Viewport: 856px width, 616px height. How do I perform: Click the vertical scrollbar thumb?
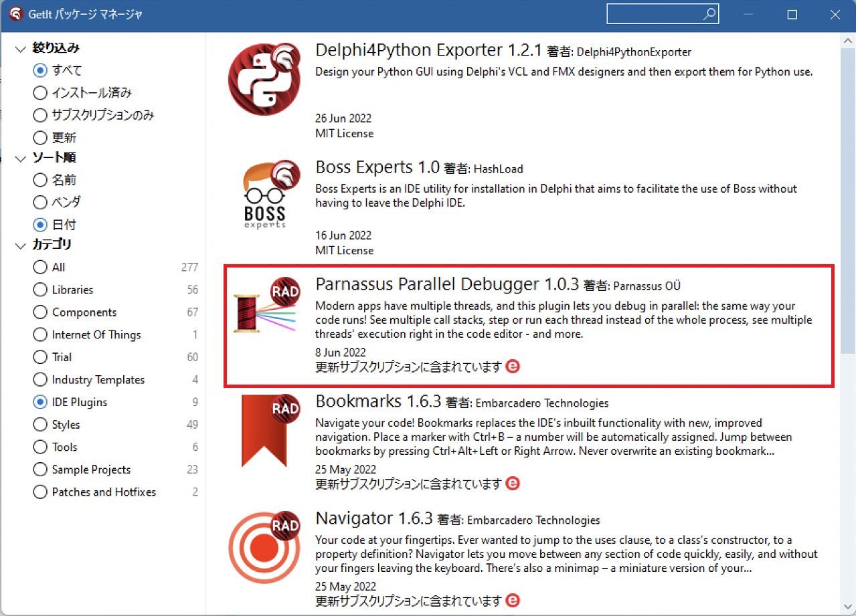point(849,200)
